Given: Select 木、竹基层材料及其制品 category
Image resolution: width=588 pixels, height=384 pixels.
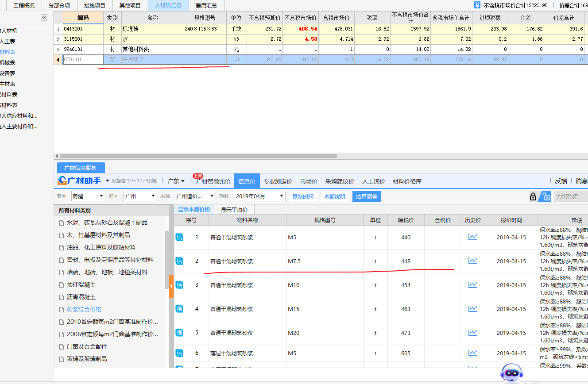Looking at the screenshot, I should [98, 235].
